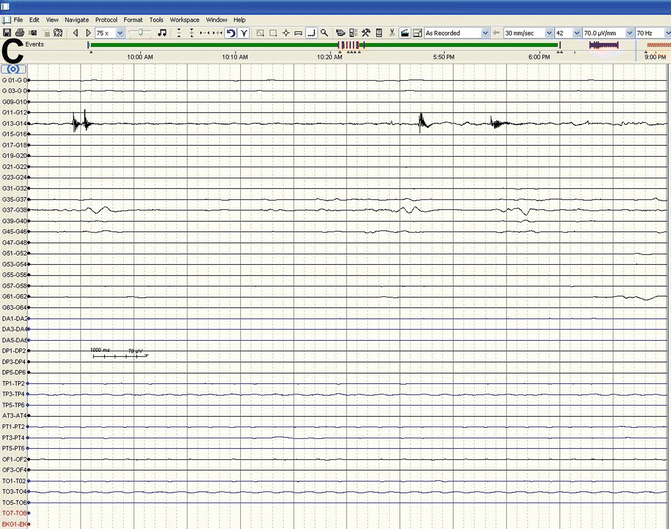Toggle the Y filter button

[244, 33]
